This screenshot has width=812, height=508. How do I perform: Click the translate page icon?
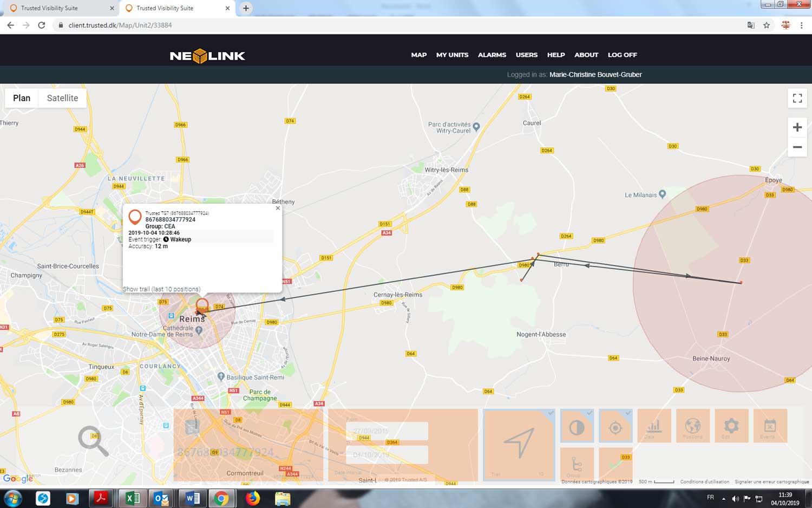[x=751, y=25]
